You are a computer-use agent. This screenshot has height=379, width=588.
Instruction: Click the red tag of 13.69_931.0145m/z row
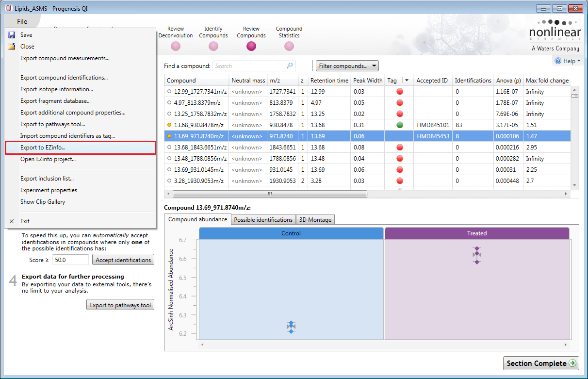coord(400,170)
